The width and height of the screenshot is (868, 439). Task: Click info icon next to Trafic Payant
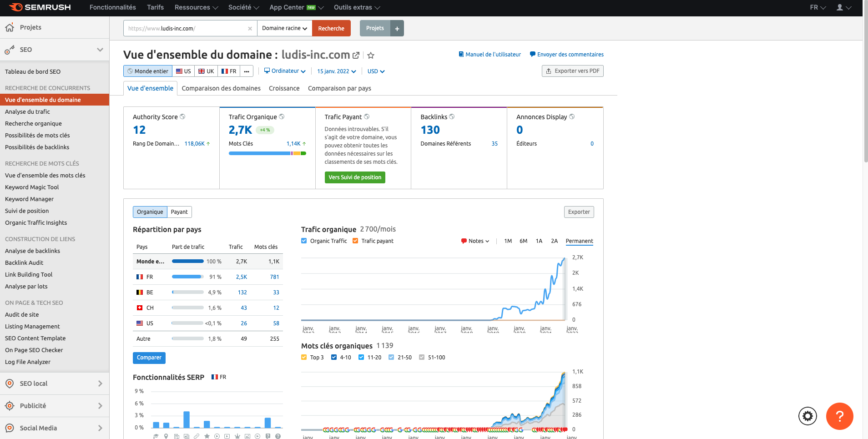pos(367,117)
